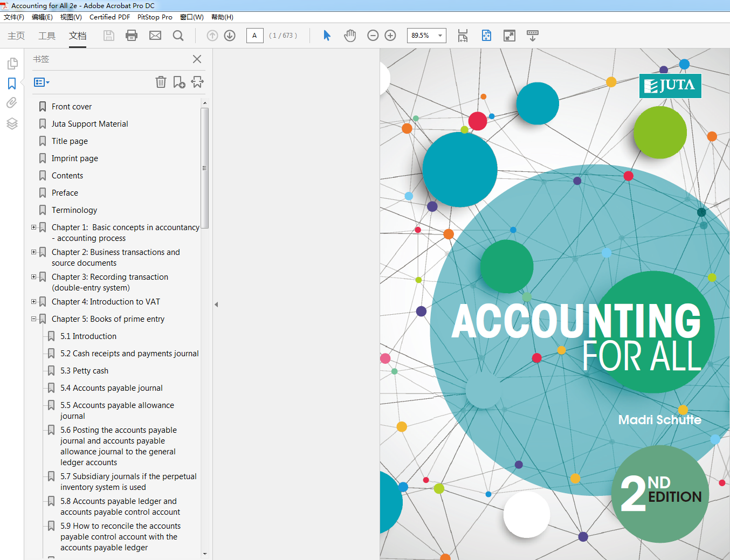Go to previous page arrow
Image resolution: width=730 pixels, height=560 pixels.
pos(212,36)
